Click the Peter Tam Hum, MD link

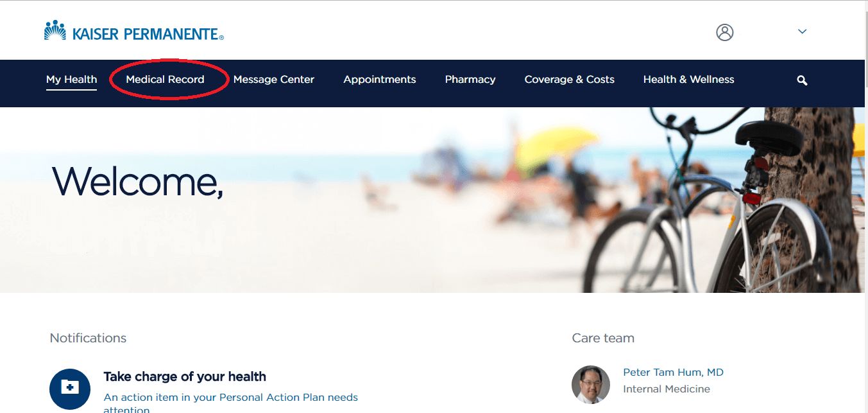point(673,373)
